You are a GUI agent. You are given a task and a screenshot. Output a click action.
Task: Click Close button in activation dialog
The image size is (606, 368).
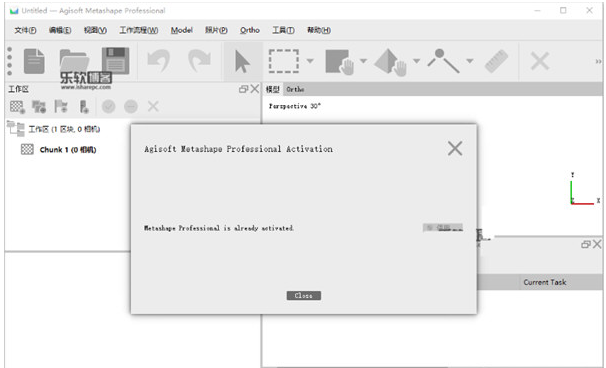pos(304,296)
